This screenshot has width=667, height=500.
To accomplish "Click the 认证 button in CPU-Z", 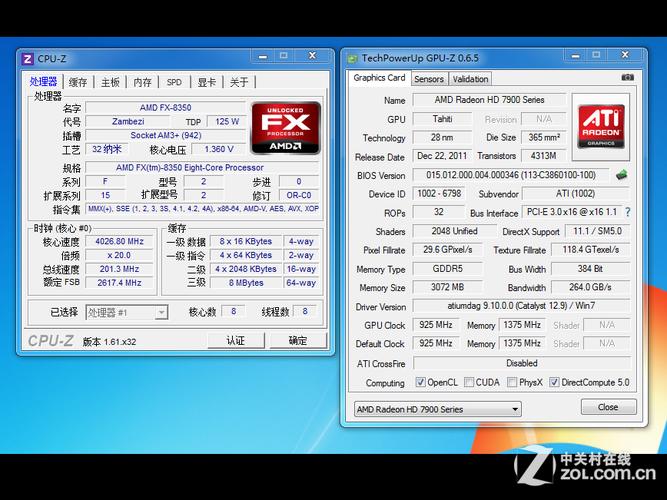I will point(236,340).
